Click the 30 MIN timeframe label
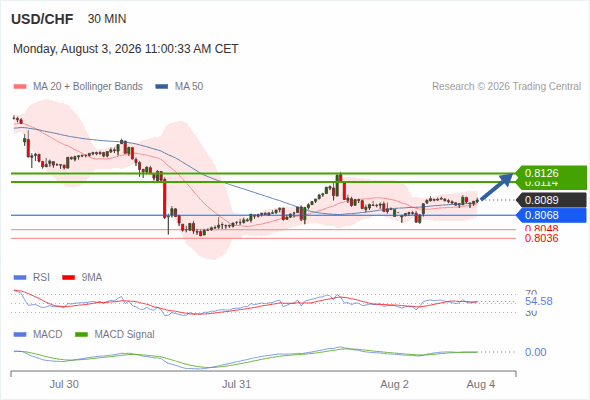The width and height of the screenshot is (590, 400). click(x=107, y=19)
